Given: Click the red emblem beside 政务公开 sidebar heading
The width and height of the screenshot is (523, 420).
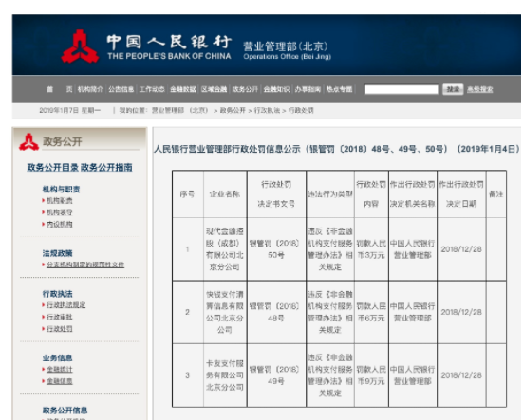Looking at the screenshot, I should [x=28, y=142].
